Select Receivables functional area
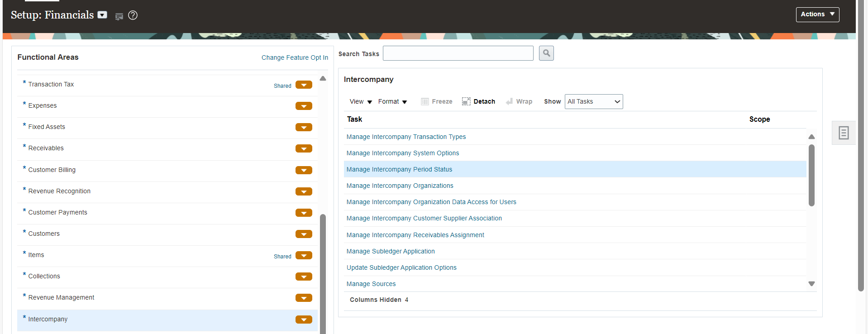The height and width of the screenshot is (334, 868). 46,148
